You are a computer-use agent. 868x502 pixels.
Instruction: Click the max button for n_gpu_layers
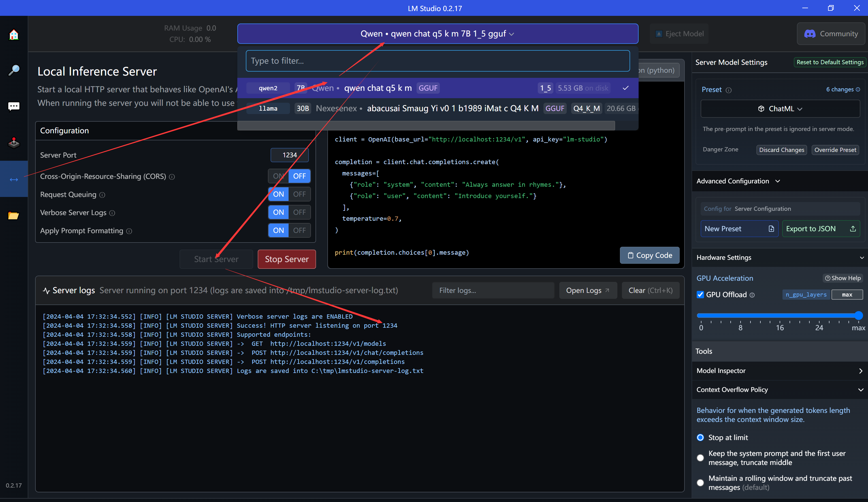(x=847, y=295)
